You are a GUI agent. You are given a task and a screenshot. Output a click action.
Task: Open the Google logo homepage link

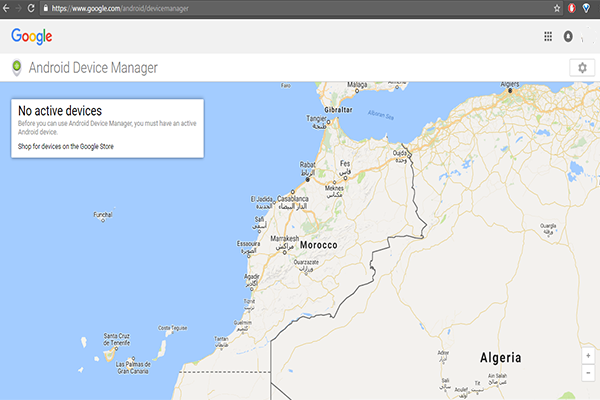click(32, 36)
